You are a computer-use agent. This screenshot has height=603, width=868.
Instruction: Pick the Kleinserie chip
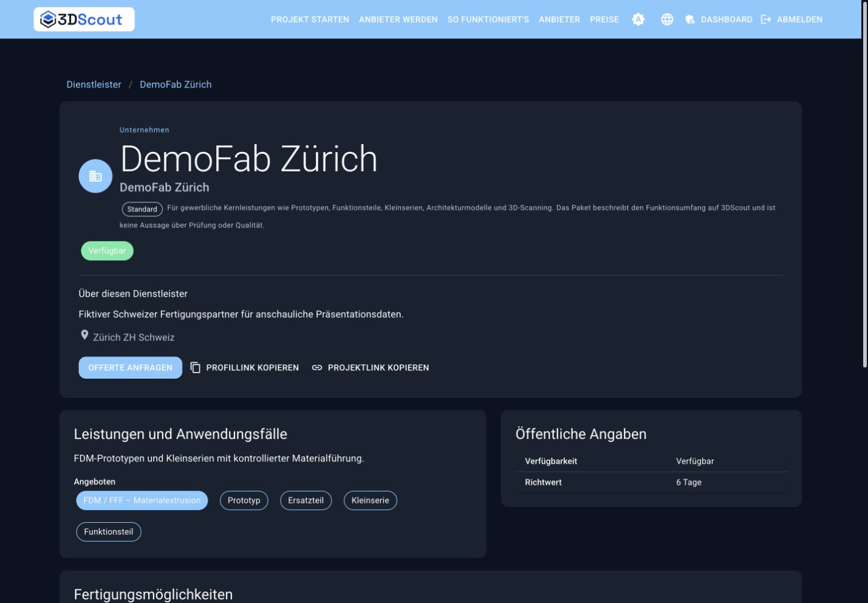(x=371, y=500)
